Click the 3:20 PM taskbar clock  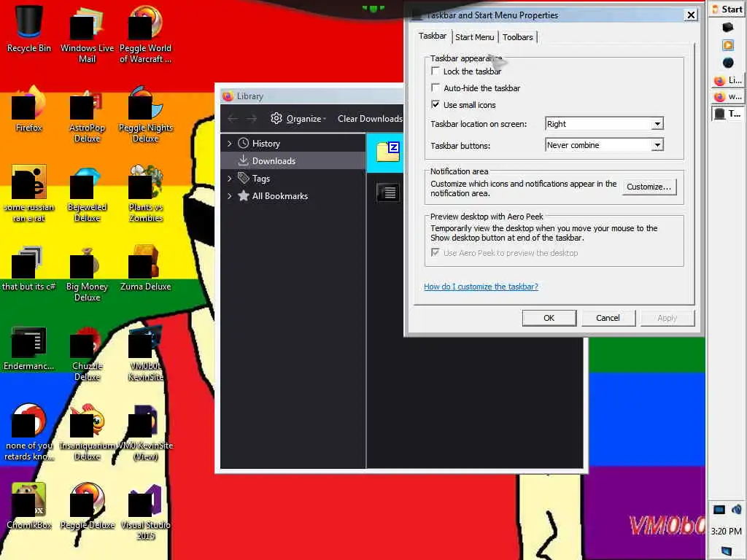[726, 531]
